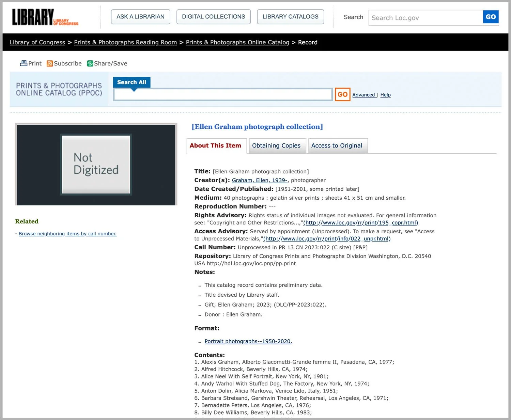Open Advanced search link
511x420 pixels.
click(364, 95)
